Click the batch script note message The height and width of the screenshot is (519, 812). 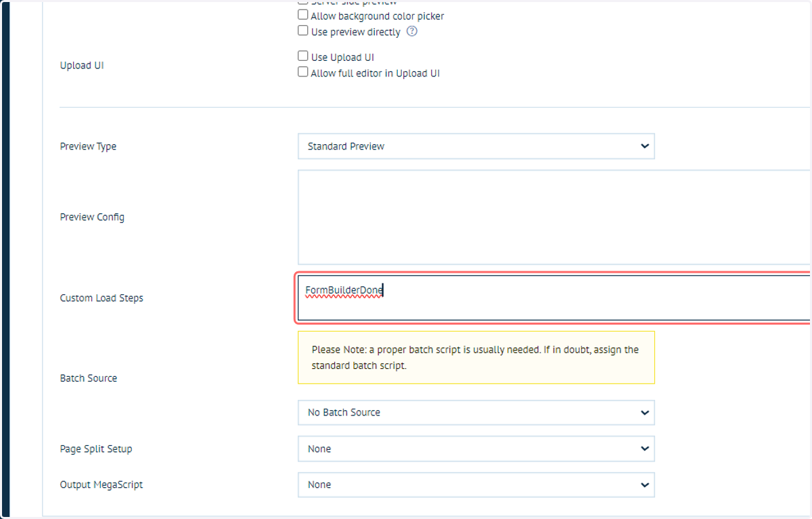(476, 357)
